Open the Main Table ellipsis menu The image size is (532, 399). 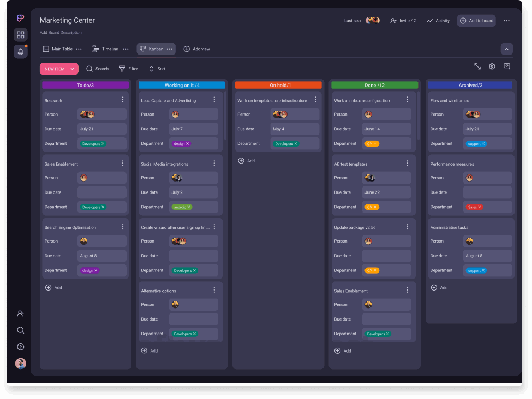[78, 49]
